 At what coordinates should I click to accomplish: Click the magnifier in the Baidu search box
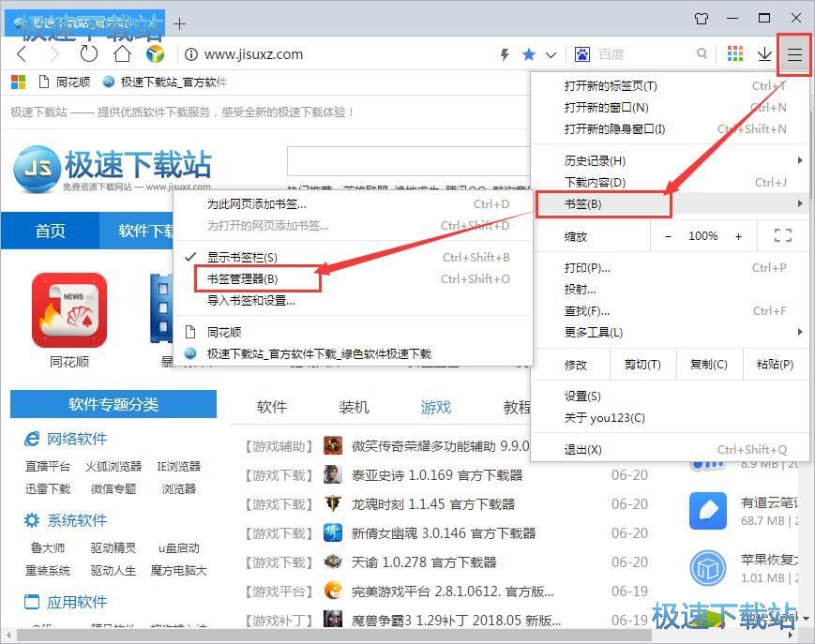click(x=702, y=53)
